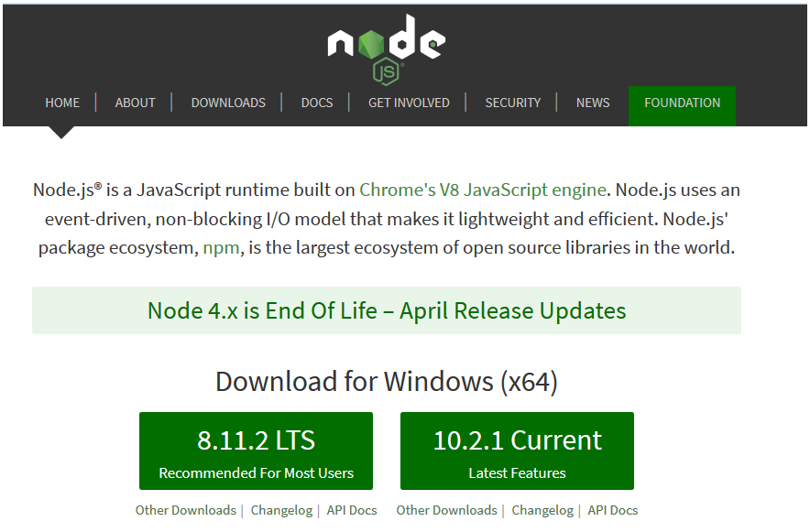Open the ABOUT nav item
This screenshot has height=532, width=810.
[136, 103]
